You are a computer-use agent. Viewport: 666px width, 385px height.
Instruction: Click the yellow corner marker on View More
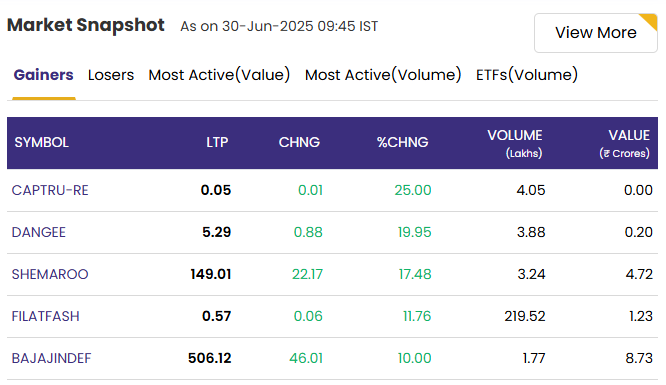click(650, 20)
